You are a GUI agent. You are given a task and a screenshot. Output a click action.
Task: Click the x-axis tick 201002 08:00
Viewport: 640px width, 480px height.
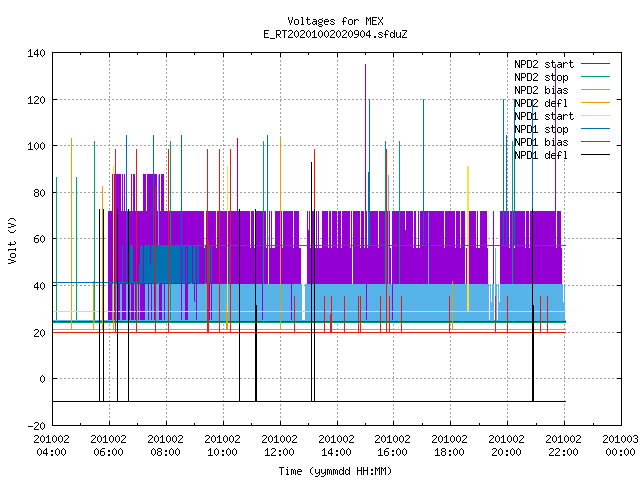coord(165,446)
